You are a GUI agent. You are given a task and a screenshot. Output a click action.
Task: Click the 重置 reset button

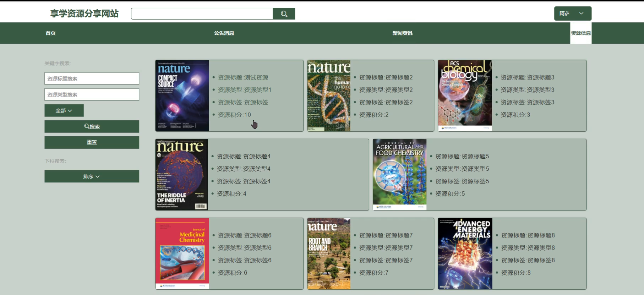(92, 142)
